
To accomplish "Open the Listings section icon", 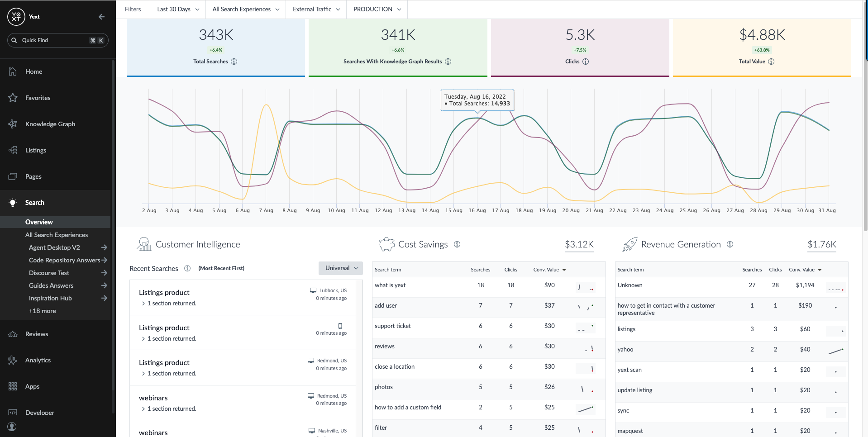I will (x=13, y=150).
